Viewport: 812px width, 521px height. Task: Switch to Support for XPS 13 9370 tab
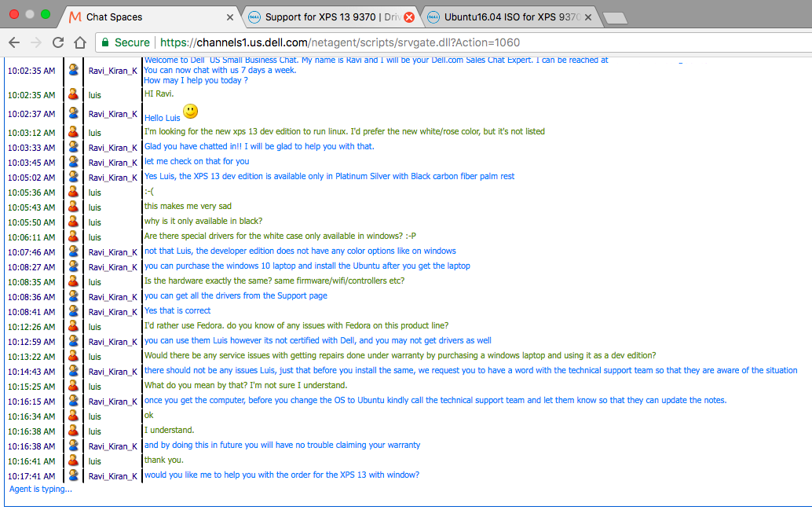click(331, 17)
